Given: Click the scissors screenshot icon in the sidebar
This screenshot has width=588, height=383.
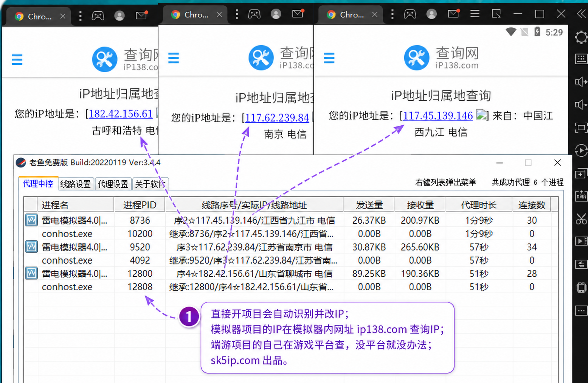Looking at the screenshot, I should coord(581,218).
